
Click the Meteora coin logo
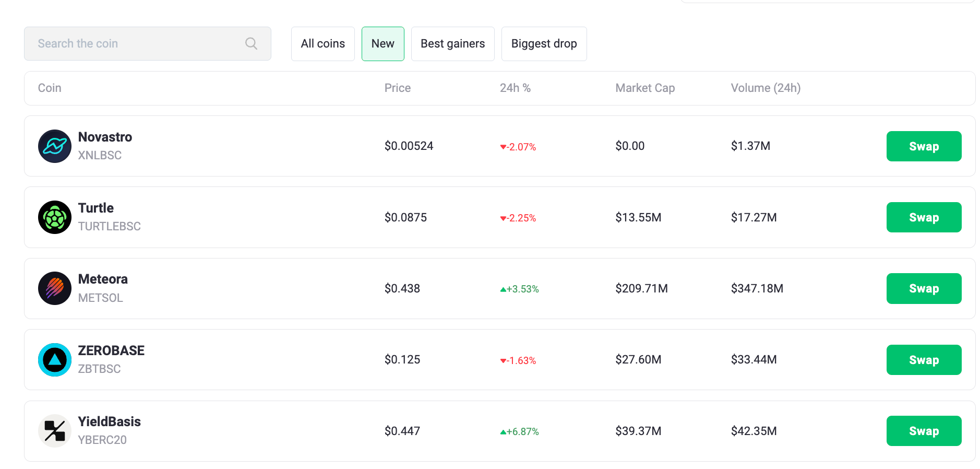point(54,288)
